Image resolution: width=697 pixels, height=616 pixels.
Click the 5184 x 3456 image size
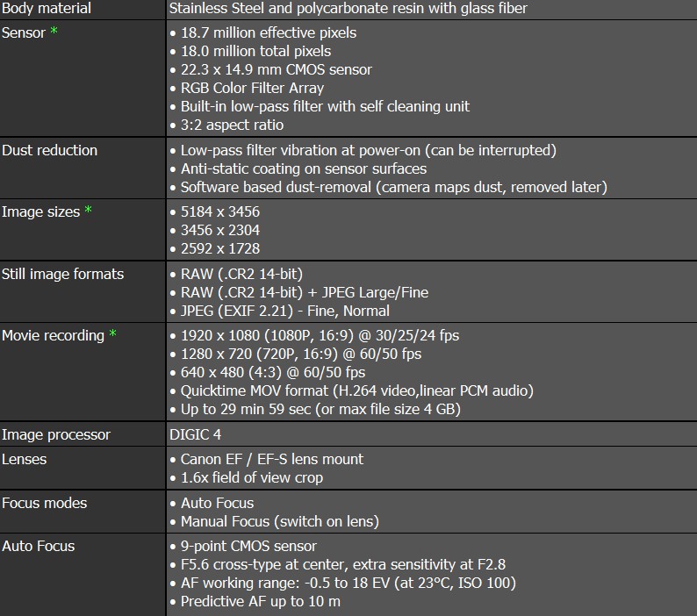pyautogui.click(x=219, y=211)
